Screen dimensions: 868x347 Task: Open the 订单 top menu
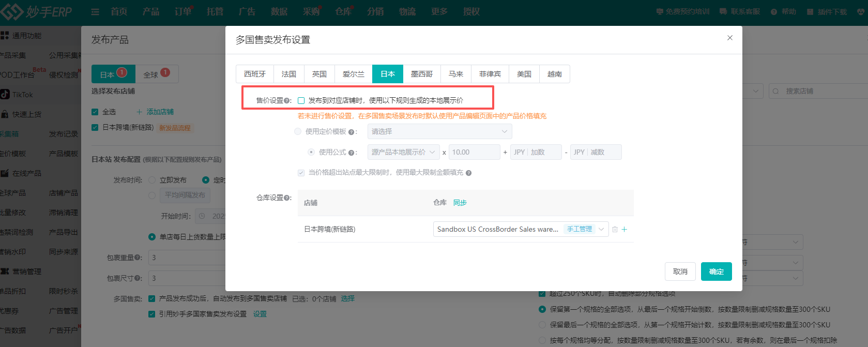pyautogui.click(x=183, y=12)
